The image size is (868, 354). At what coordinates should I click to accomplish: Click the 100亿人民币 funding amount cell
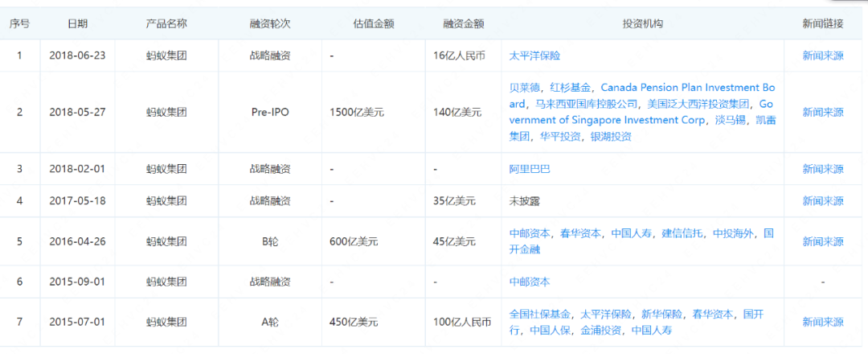(x=462, y=323)
